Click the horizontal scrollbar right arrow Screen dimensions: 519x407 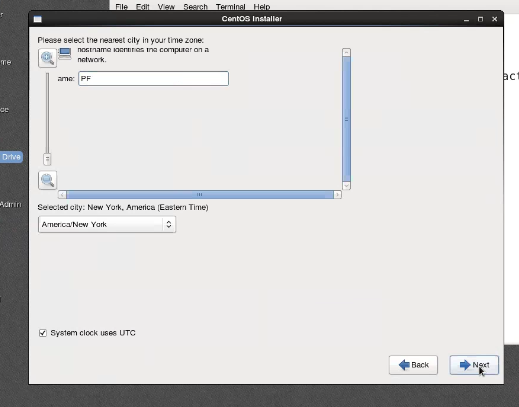click(x=337, y=194)
